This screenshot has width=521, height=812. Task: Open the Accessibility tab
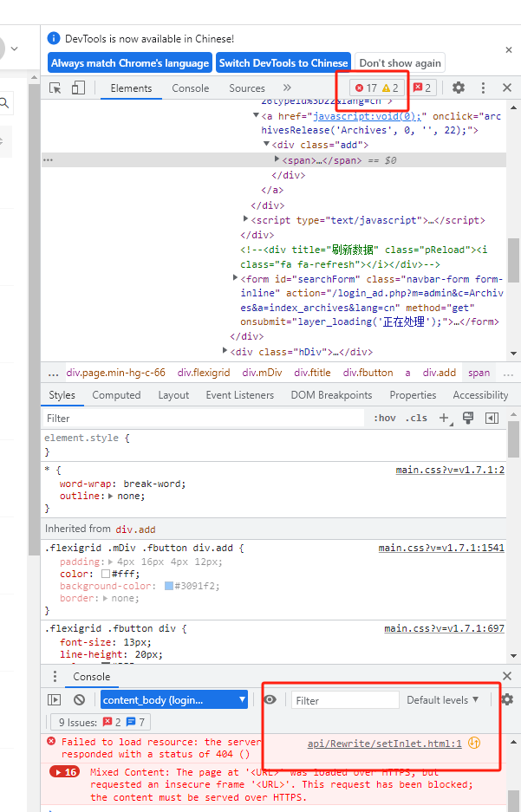[x=480, y=395]
